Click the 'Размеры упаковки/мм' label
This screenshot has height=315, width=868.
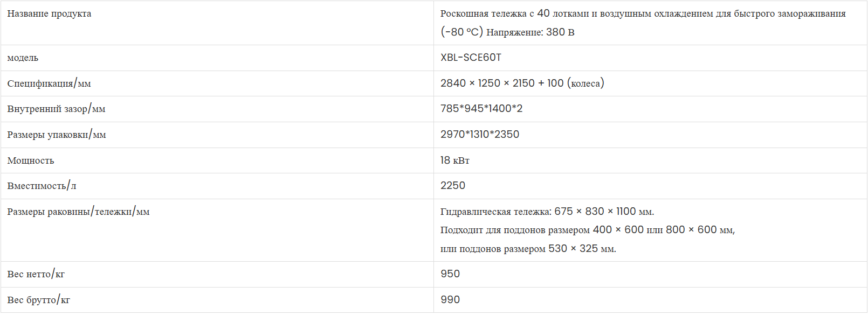[57, 135]
